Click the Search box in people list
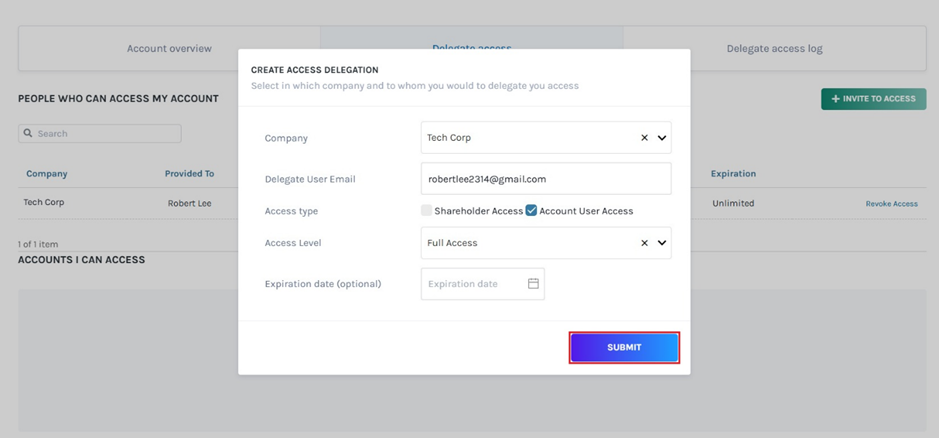This screenshot has width=939, height=438. 99,134
